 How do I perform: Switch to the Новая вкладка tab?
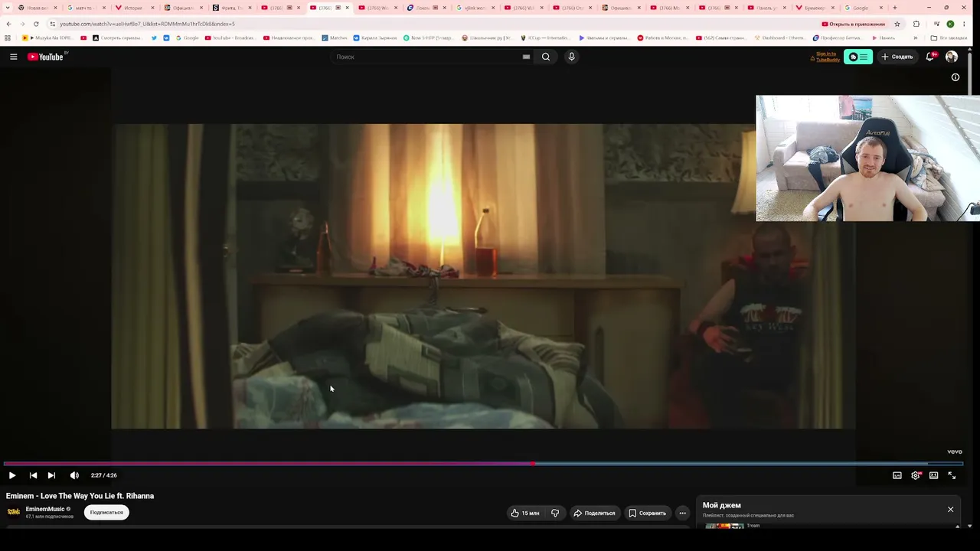(38, 8)
